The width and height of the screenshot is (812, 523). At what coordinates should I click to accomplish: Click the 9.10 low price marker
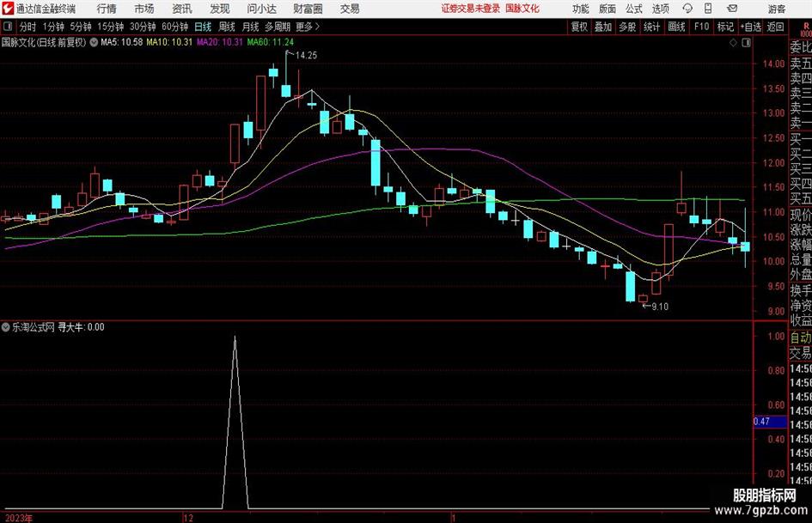[x=660, y=307]
